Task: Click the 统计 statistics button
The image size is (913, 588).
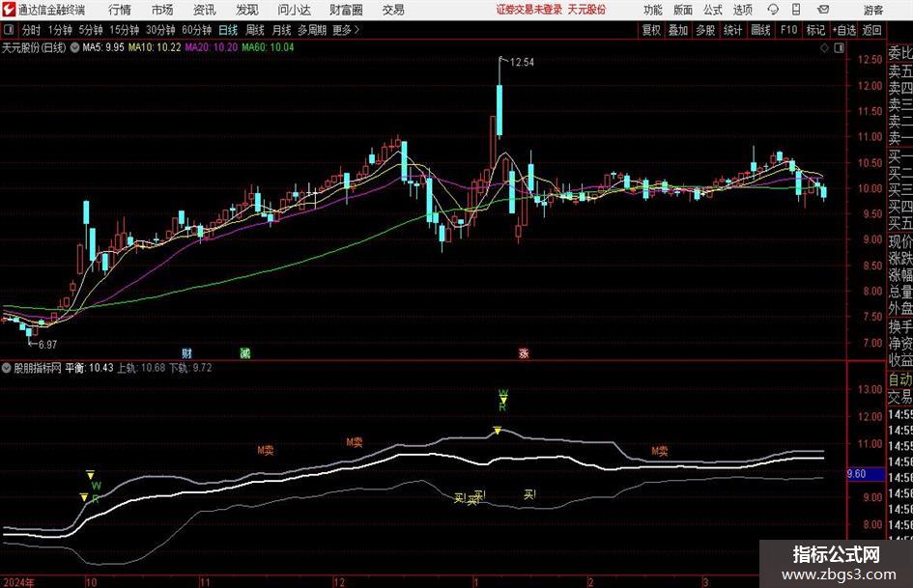Action: click(x=732, y=30)
